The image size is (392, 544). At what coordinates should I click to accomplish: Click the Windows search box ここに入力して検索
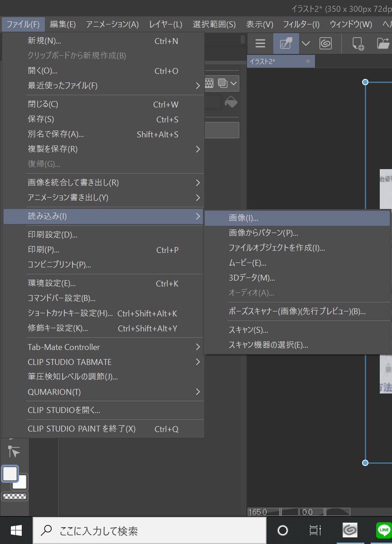coord(150,531)
